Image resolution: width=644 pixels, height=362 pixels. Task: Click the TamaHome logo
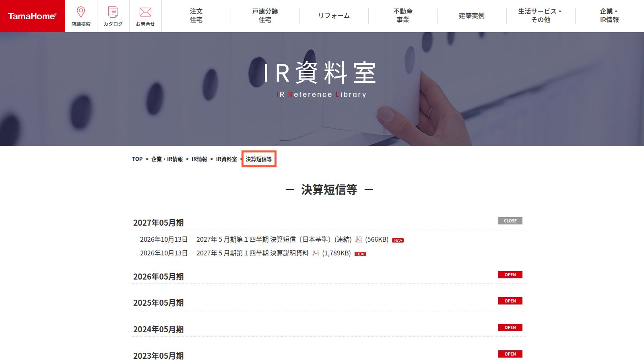click(x=32, y=16)
